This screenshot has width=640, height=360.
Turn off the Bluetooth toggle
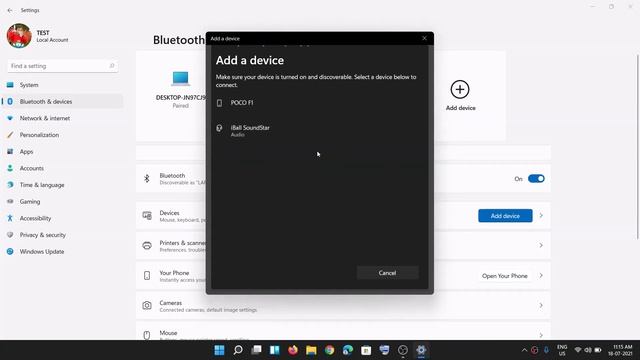click(536, 179)
